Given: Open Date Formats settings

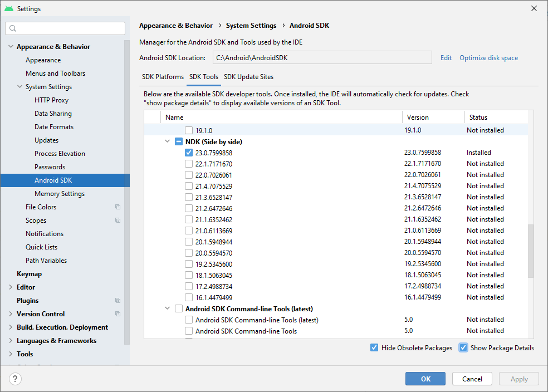Looking at the screenshot, I should coord(54,127).
